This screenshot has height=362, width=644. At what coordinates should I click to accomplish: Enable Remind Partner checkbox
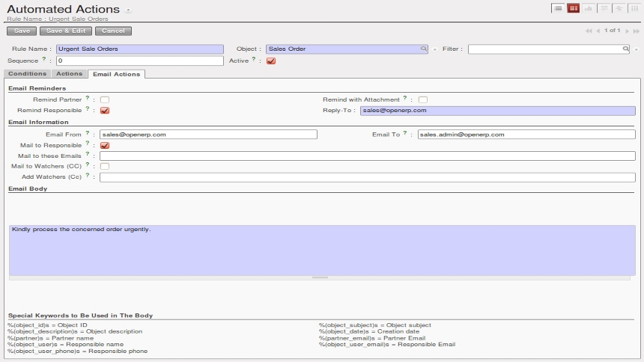tap(105, 99)
